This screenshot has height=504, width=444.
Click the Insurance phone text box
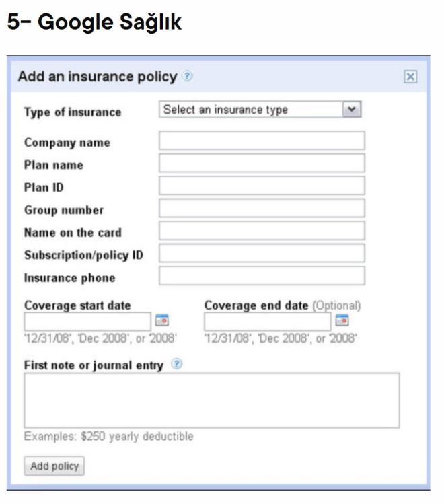pos(262,276)
